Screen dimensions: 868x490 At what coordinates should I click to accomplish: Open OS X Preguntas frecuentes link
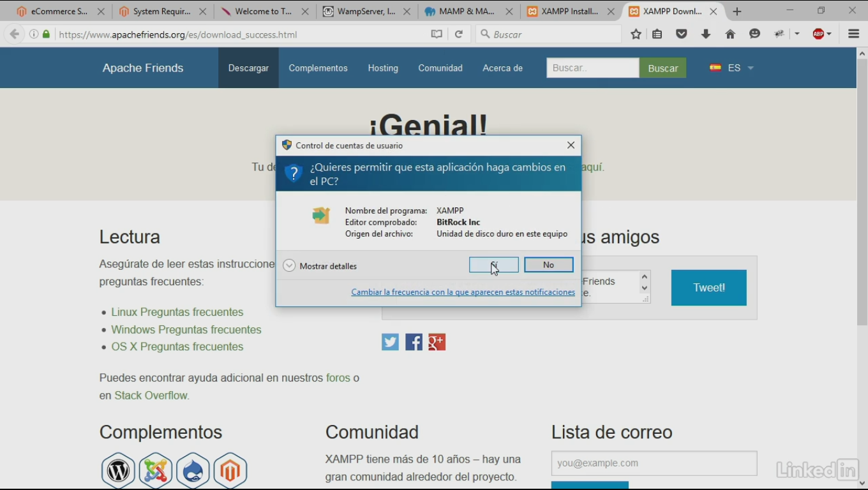(177, 347)
